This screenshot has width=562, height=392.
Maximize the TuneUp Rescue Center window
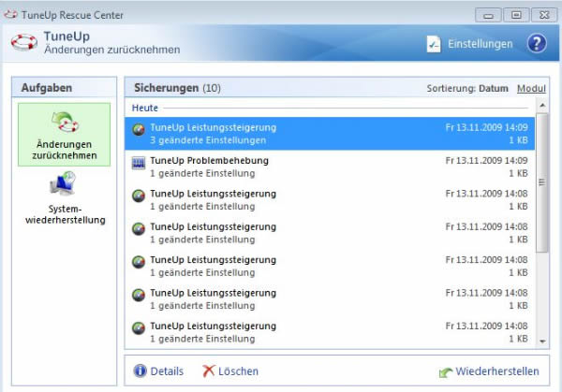[516, 15]
